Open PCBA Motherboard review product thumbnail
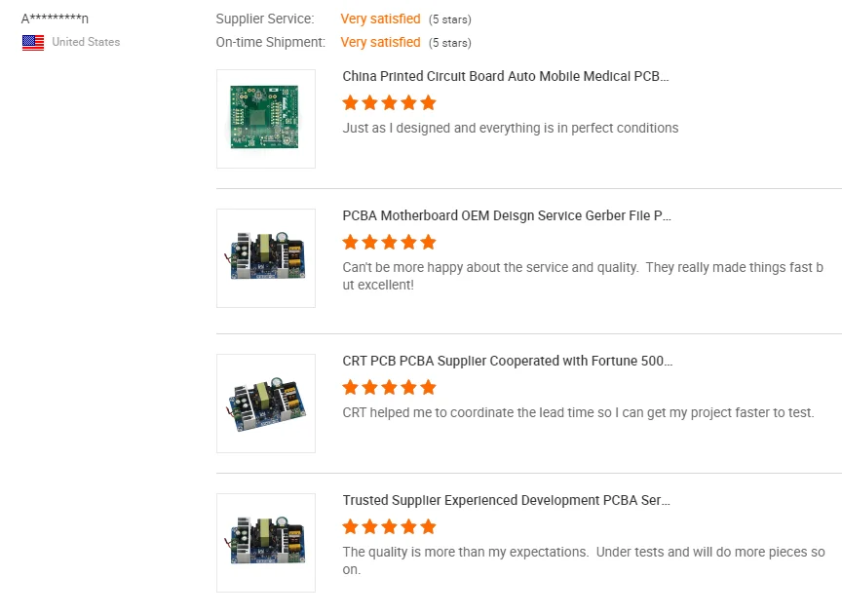 266,258
